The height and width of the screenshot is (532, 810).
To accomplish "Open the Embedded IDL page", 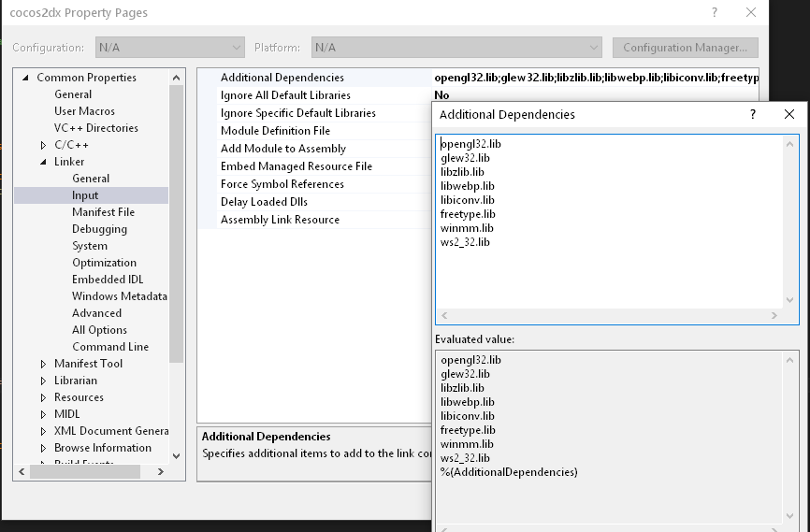I will pos(108,280).
